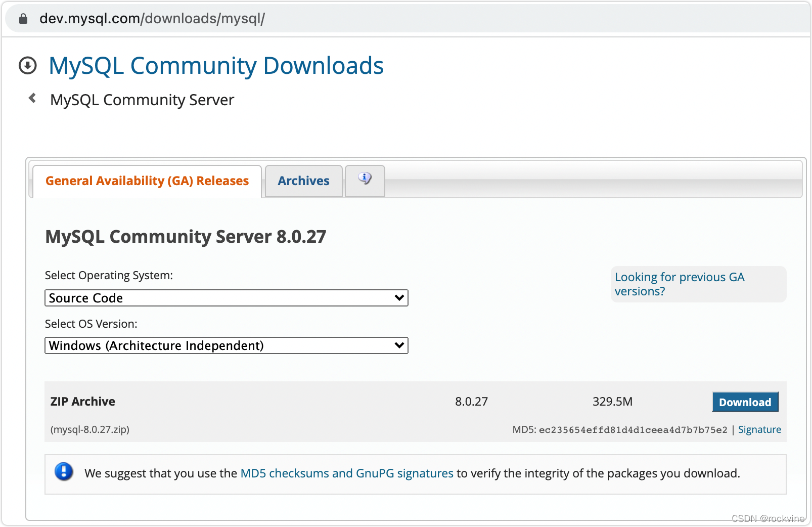Click the ZIP Archive row title
The image size is (812, 527).
click(x=83, y=402)
